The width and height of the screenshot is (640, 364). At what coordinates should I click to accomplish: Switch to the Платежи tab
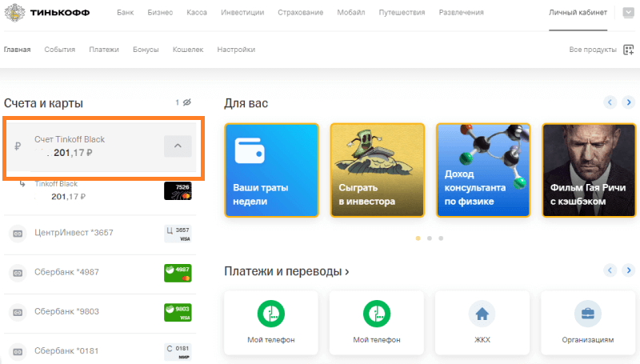[104, 50]
